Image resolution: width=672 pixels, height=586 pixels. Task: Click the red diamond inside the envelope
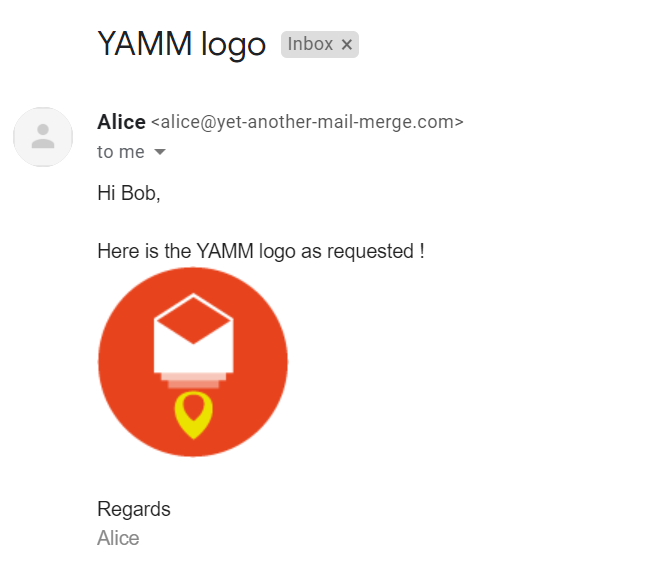tap(192, 320)
